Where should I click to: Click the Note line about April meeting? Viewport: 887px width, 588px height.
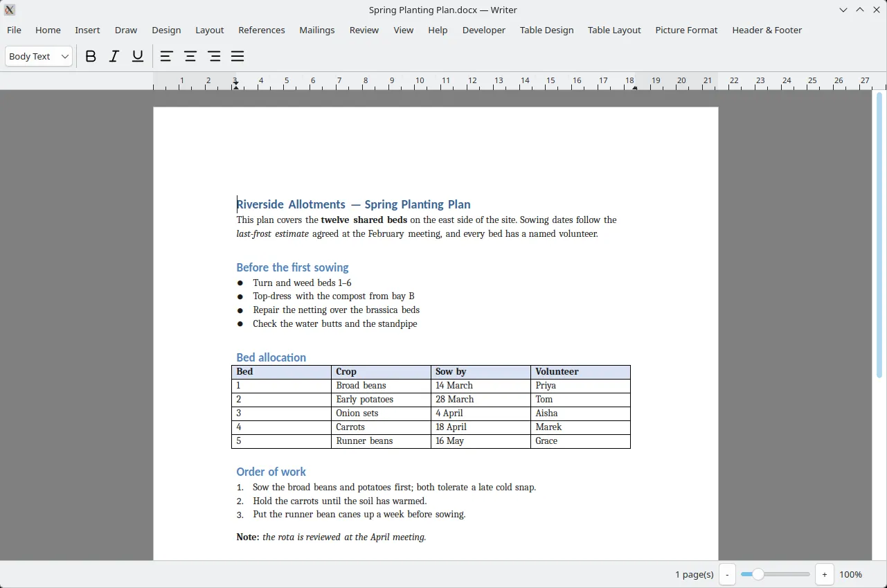(331, 537)
